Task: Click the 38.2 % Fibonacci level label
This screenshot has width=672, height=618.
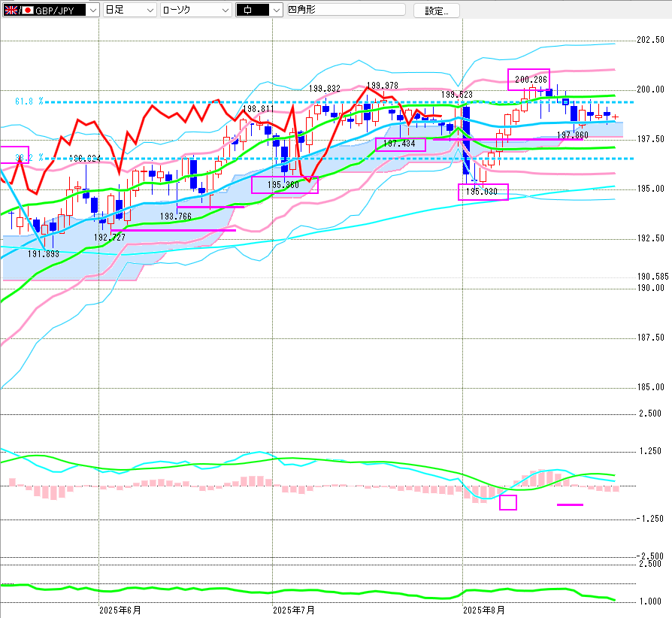Action: pos(29,158)
